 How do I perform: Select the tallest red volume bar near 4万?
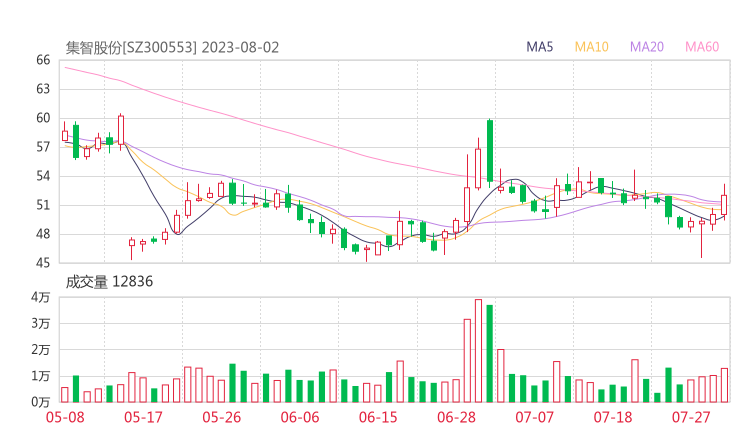[478, 351]
